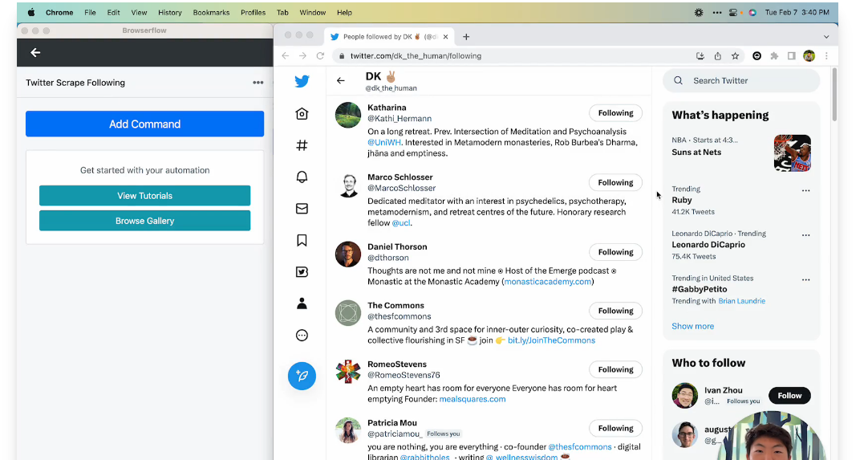Open Control Center in menu bar
This screenshot has width=868, height=460.
tap(733, 12)
